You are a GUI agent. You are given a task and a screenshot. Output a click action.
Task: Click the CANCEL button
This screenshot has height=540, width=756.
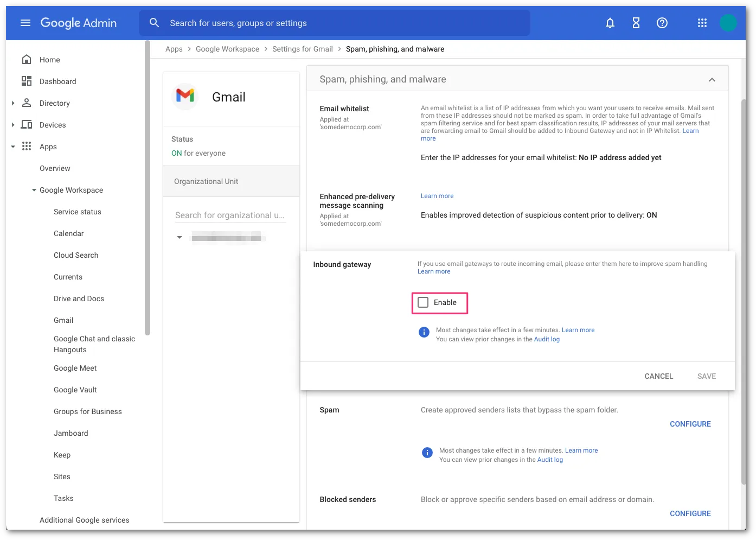[658, 376]
